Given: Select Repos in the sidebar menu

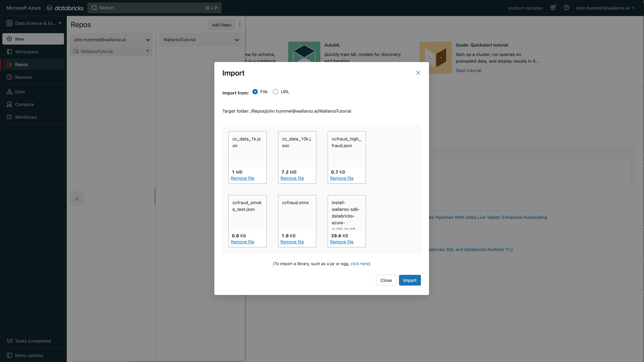Looking at the screenshot, I should pos(21,65).
